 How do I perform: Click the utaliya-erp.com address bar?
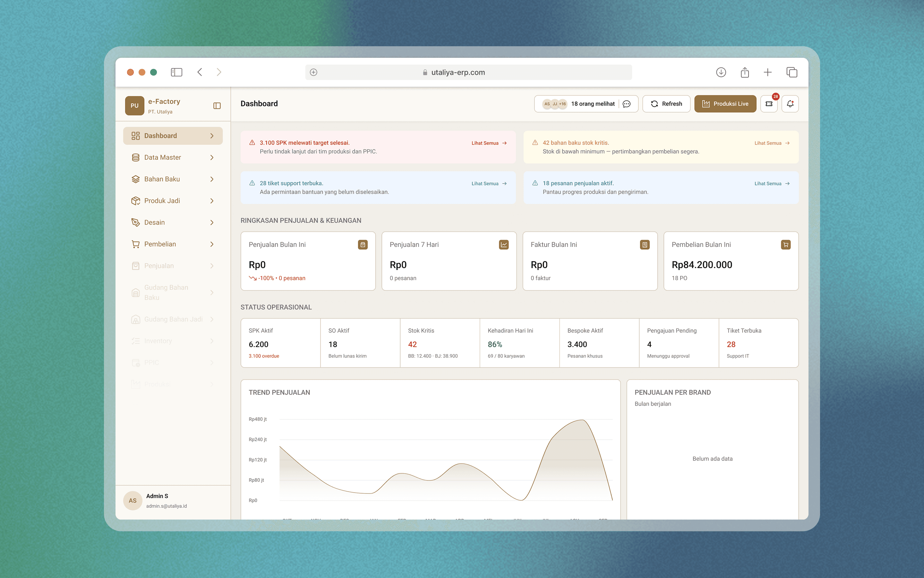(468, 72)
